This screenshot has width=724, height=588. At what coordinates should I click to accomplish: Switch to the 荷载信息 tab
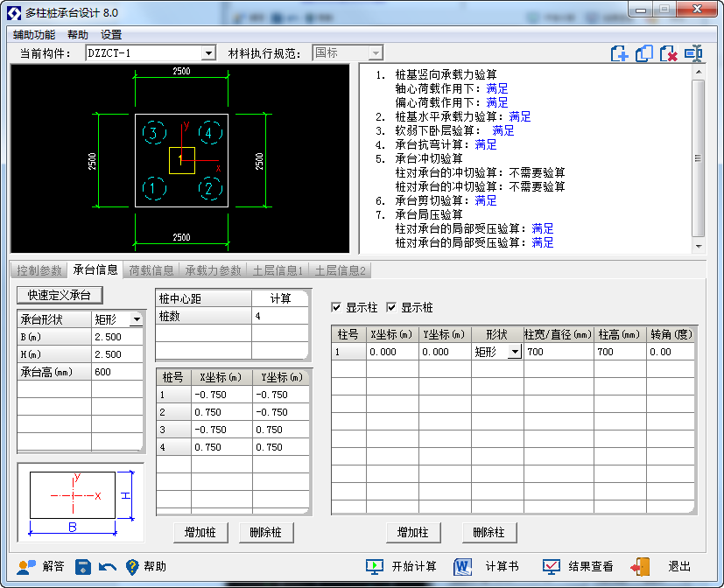(151, 270)
